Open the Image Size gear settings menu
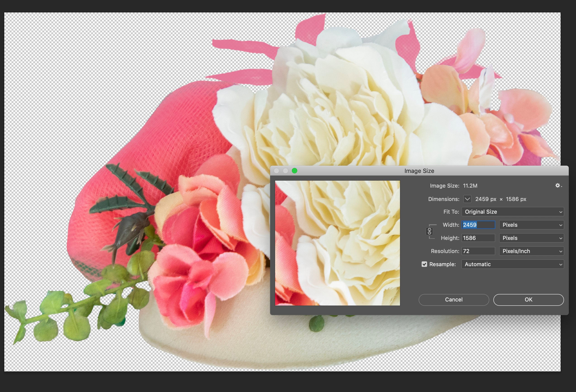 coord(558,185)
